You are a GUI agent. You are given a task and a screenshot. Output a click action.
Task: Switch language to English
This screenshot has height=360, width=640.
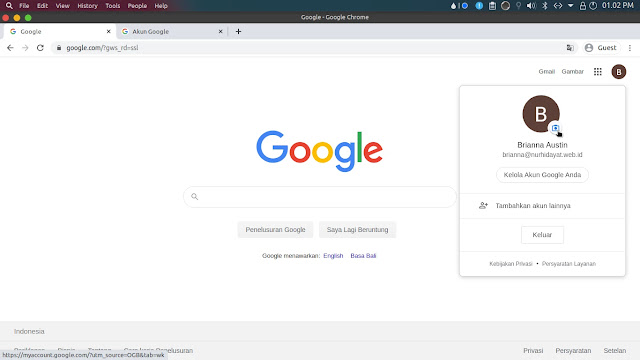[x=333, y=256]
